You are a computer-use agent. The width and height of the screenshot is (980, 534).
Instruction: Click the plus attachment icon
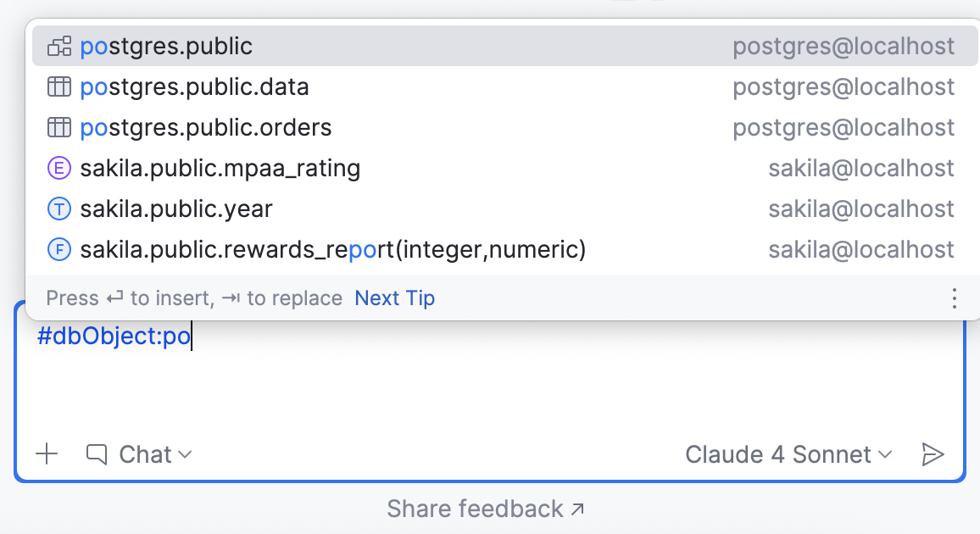[47, 454]
